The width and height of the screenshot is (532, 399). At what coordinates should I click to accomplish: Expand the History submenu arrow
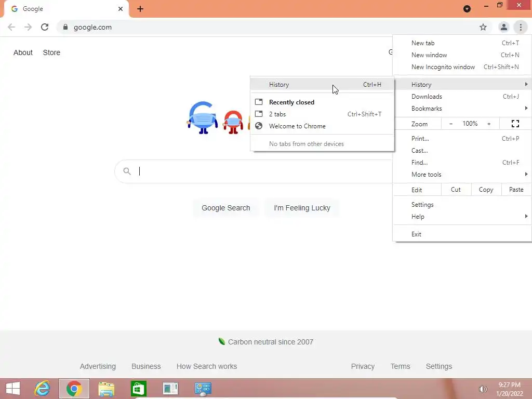coord(526,84)
